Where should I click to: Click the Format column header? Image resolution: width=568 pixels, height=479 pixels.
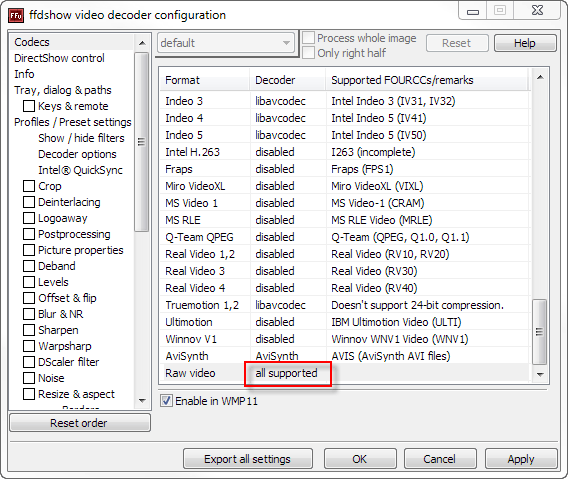(205, 80)
